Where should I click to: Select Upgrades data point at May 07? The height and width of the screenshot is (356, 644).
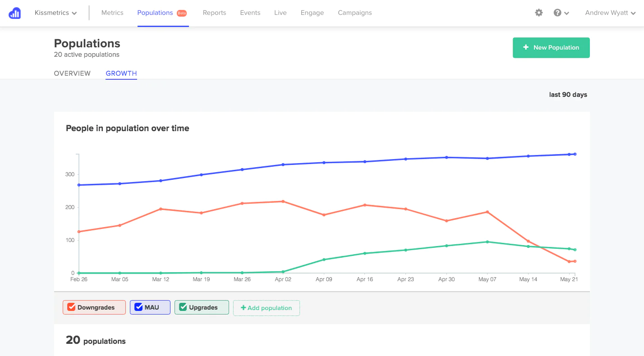tap(487, 242)
